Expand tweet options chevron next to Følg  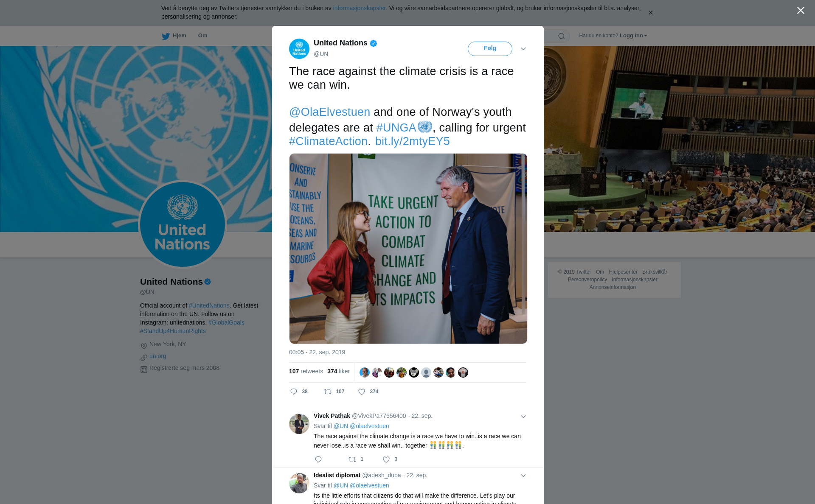point(523,49)
